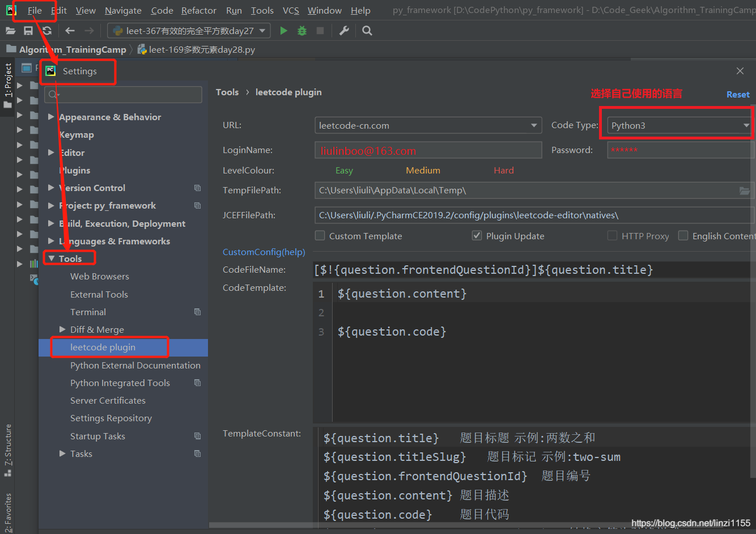756x534 pixels.
Task: Open the Refactor menu
Action: (198, 10)
